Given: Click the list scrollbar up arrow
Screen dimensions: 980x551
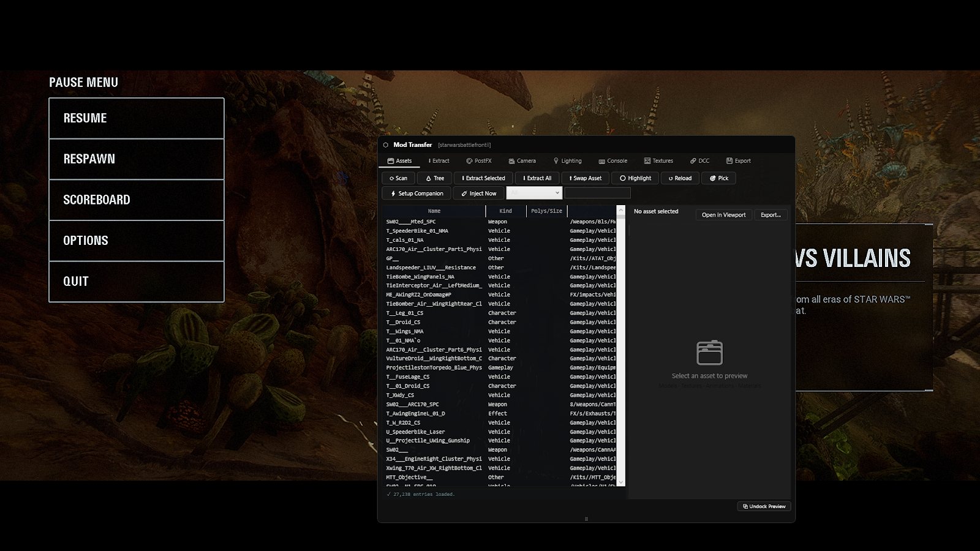Looking at the screenshot, I should pos(620,210).
